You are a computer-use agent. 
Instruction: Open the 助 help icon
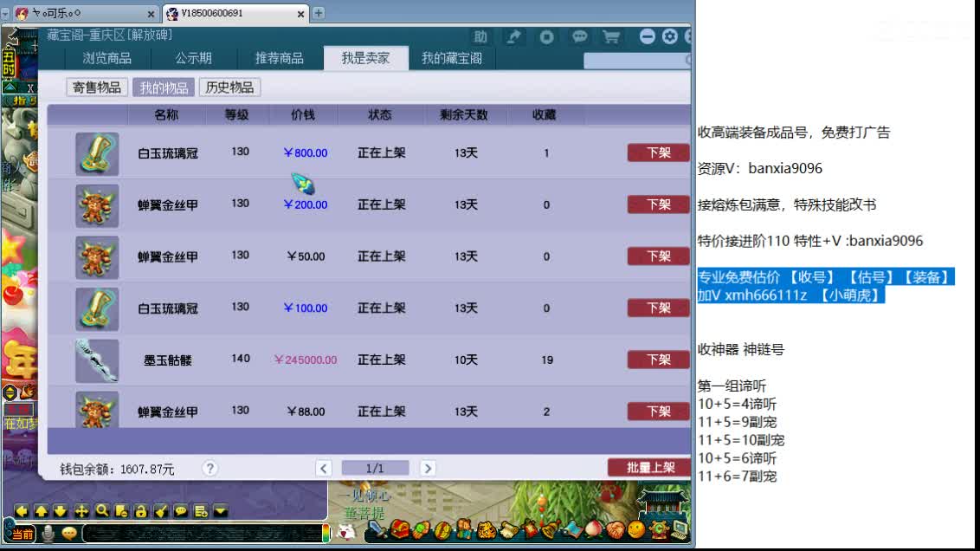[x=480, y=37]
